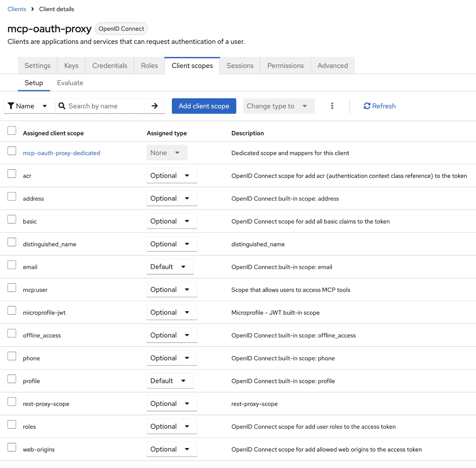This screenshot has height=468, width=476.
Task: Switch to the Sessions tab
Action: tap(240, 65)
